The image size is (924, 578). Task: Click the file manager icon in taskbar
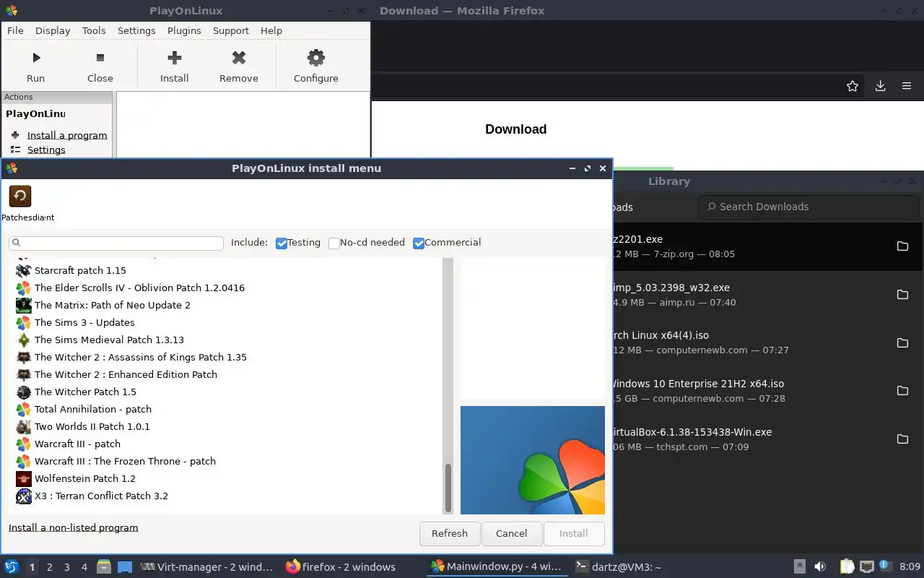click(x=103, y=567)
